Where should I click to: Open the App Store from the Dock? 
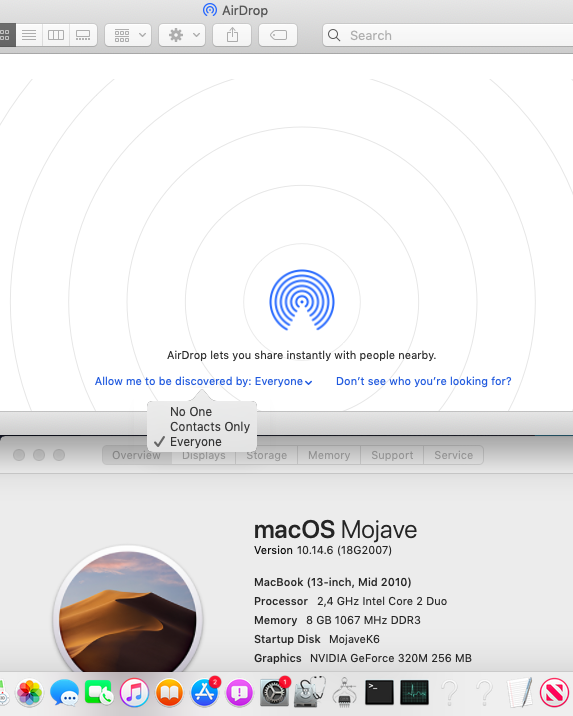[x=205, y=693]
